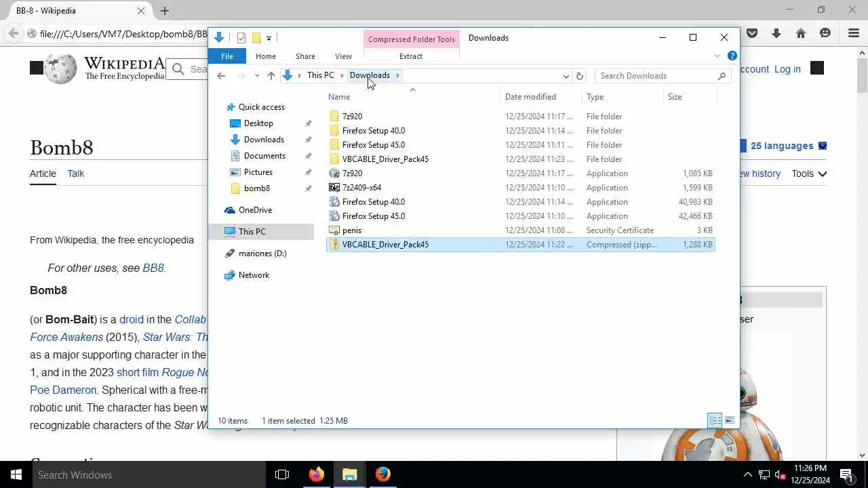868x488 pixels.
Task: Select bomb8 folder in navigation pane
Action: tap(257, 188)
